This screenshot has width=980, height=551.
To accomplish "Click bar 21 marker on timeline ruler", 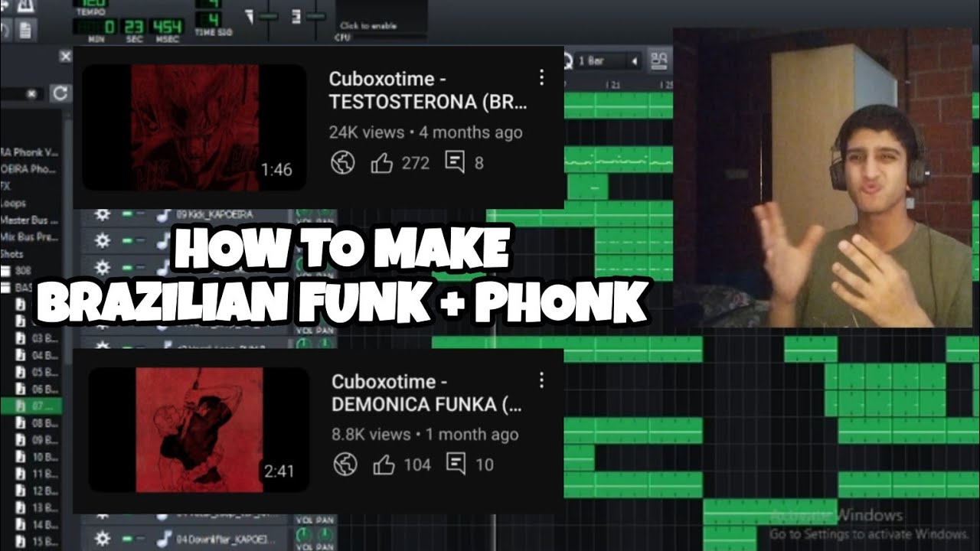I will (612, 83).
